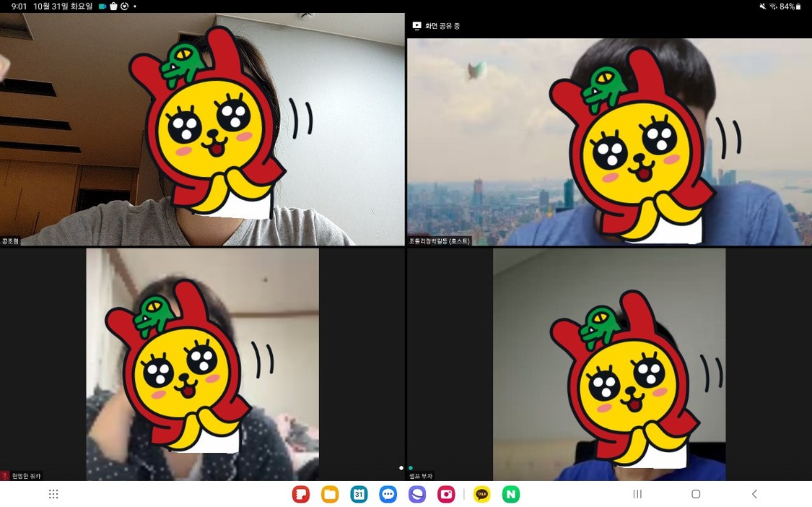Open the My Files folder app
The height and width of the screenshot is (507, 812).
330,494
